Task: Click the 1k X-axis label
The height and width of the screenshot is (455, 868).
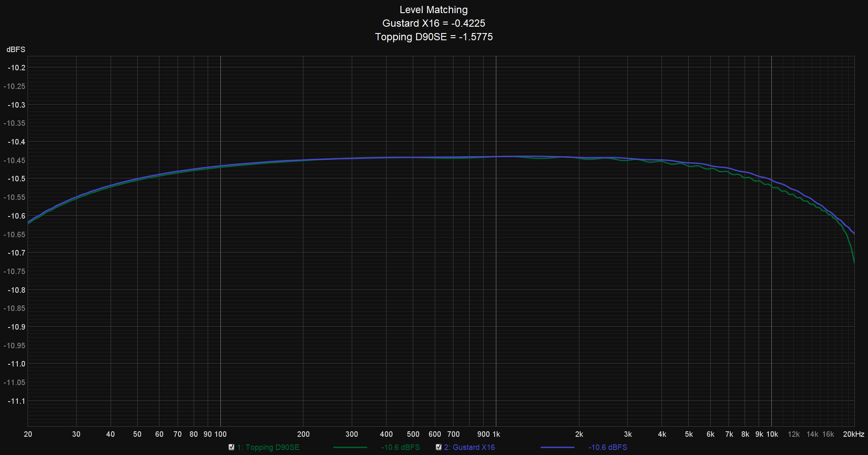Action: tap(496, 434)
